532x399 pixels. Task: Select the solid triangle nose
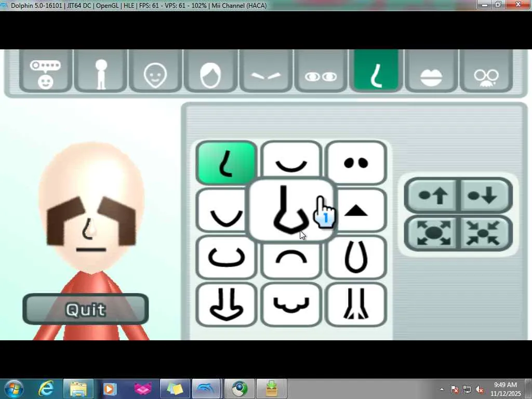coord(361,210)
